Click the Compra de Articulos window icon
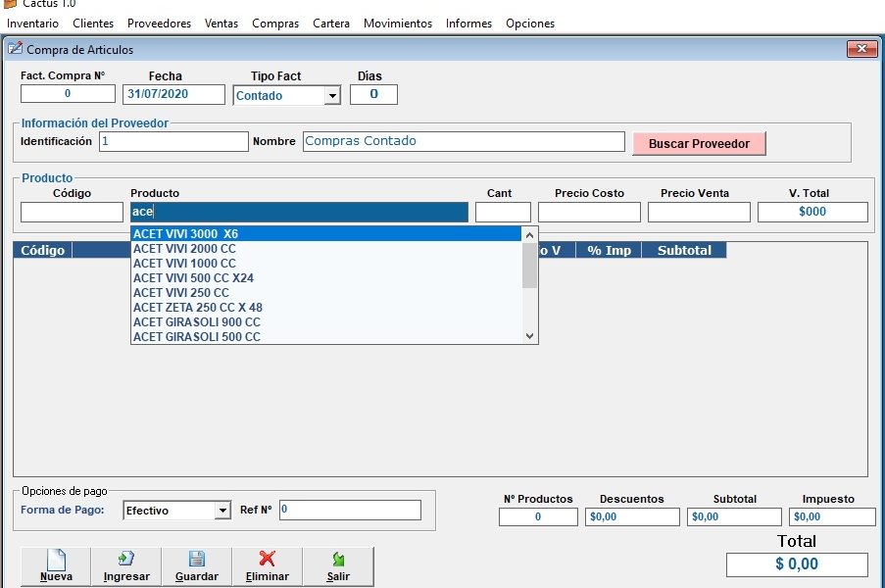 pos(15,48)
